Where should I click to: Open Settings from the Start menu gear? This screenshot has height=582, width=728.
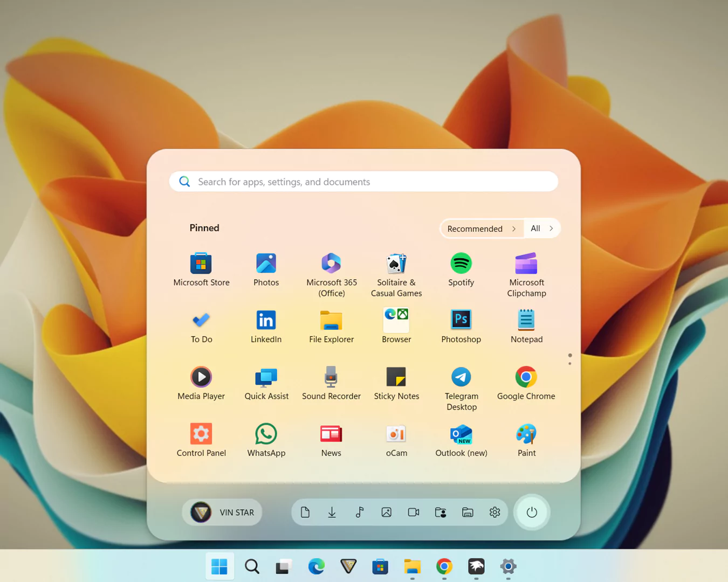click(495, 512)
